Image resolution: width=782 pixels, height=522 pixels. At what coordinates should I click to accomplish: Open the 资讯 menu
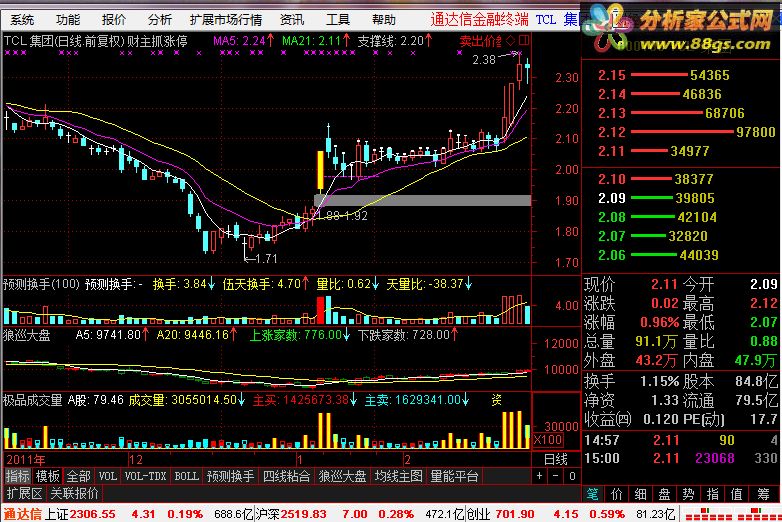tap(292, 20)
